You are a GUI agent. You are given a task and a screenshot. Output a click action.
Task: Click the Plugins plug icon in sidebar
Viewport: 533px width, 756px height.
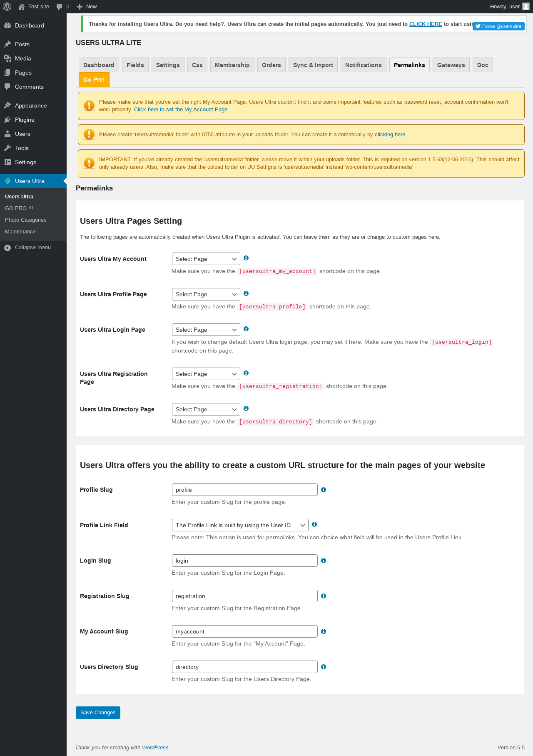point(7,120)
